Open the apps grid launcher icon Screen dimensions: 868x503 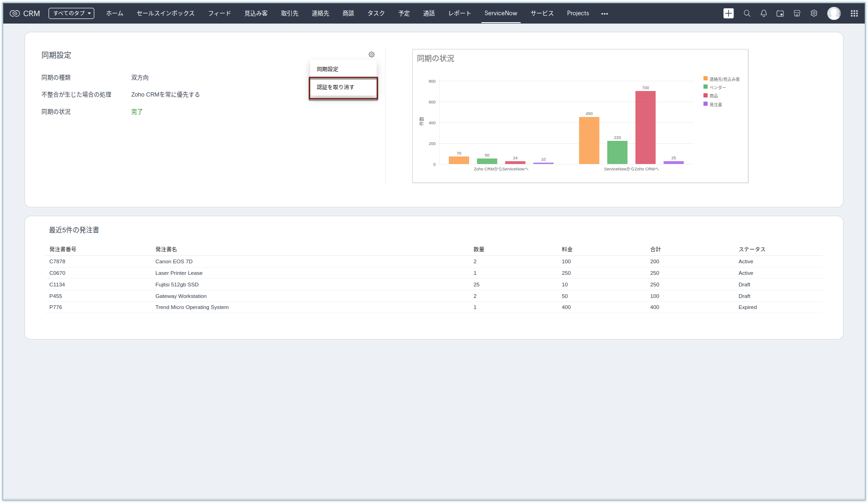854,13
